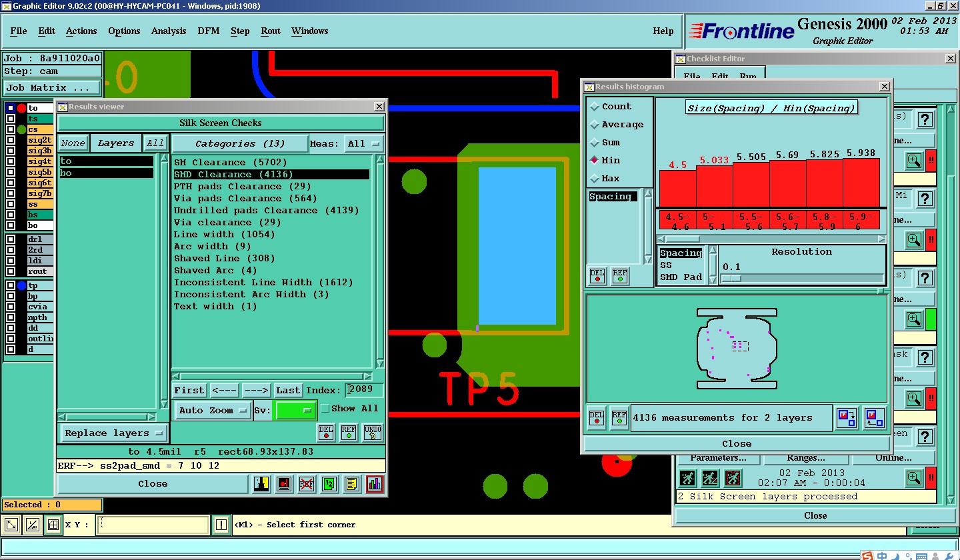Open the Help menu
Screen dimensions: 960x560
click(663, 31)
